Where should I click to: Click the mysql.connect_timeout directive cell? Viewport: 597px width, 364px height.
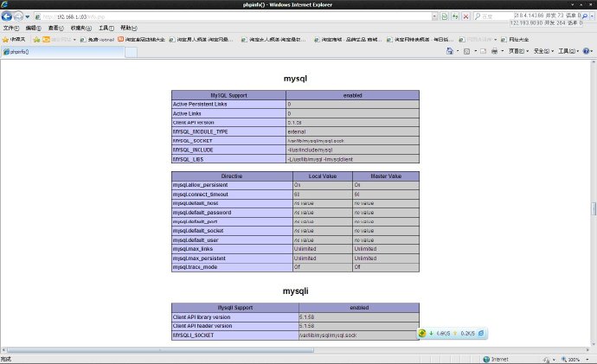(x=232, y=195)
